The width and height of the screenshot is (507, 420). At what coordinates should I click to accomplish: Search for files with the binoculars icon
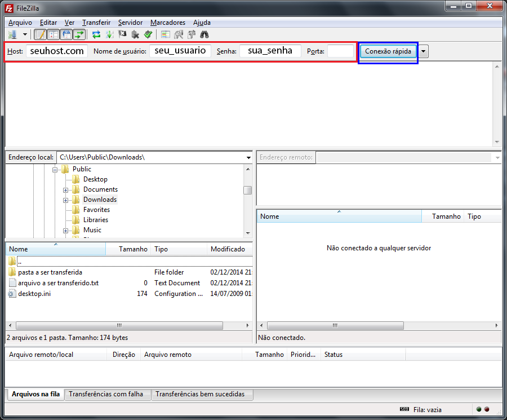[x=204, y=34]
